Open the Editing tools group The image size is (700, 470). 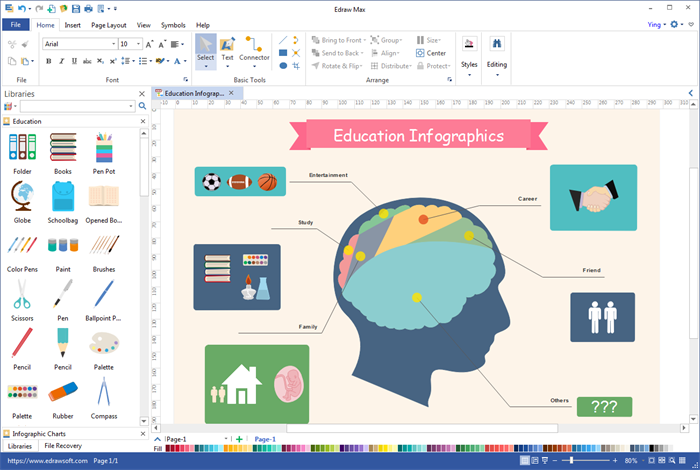click(x=497, y=51)
